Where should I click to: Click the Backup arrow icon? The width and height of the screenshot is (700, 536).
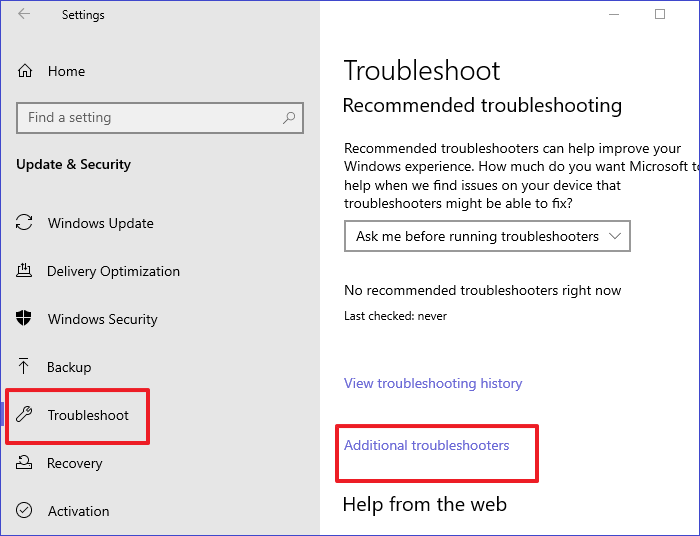25,367
